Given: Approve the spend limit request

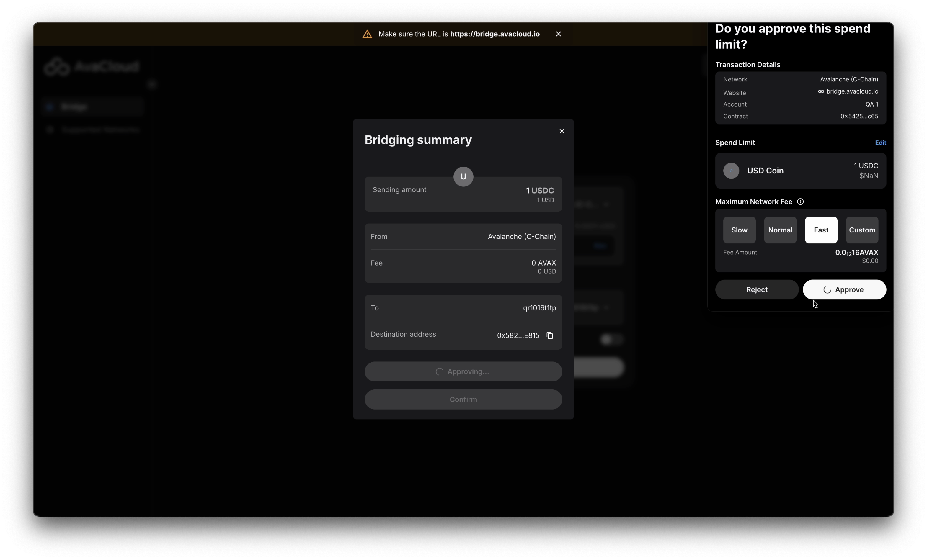Looking at the screenshot, I should pyautogui.click(x=844, y=290).
